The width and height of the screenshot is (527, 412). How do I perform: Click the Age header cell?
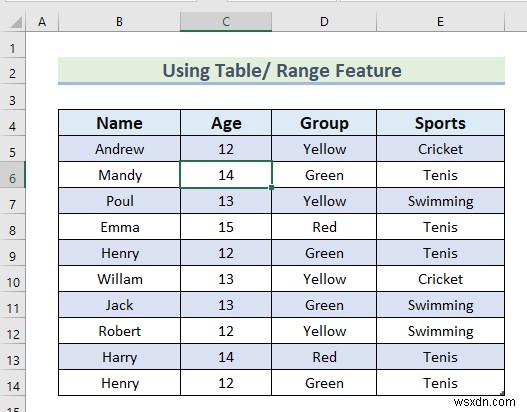tap(226, 123)
